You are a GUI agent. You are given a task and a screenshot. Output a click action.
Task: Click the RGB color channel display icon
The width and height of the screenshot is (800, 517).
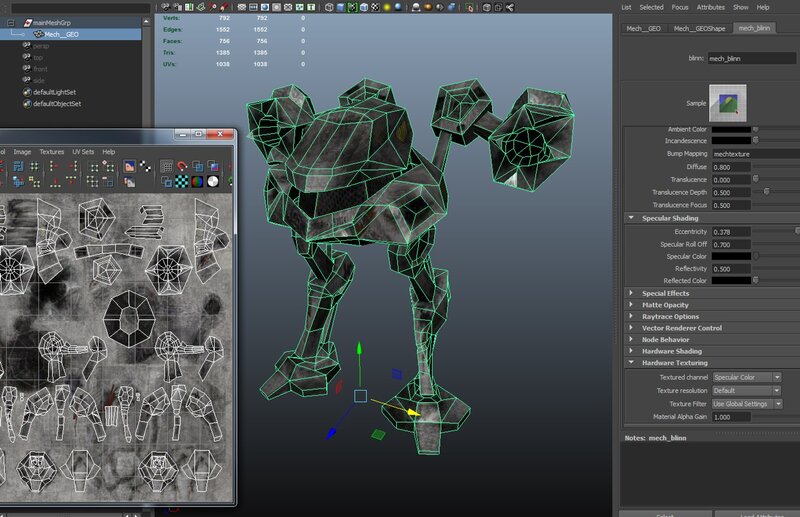197,181
